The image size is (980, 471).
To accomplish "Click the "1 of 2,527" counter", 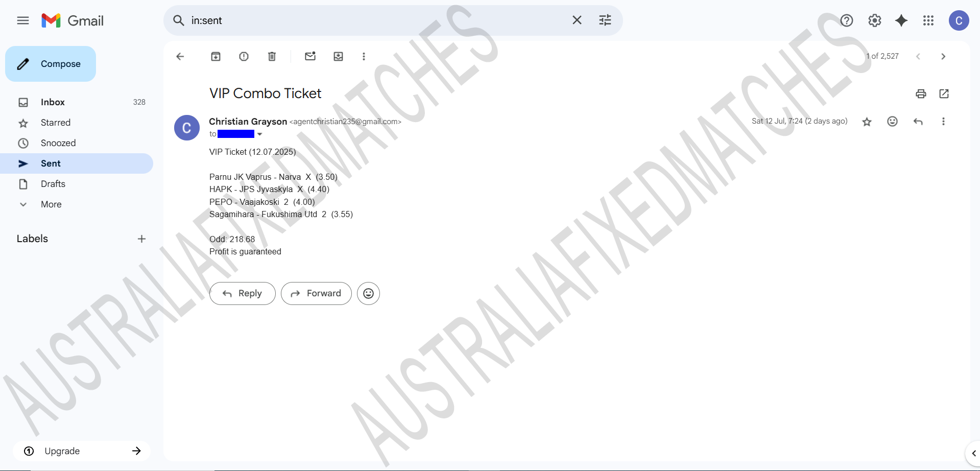I will [882, 56].
